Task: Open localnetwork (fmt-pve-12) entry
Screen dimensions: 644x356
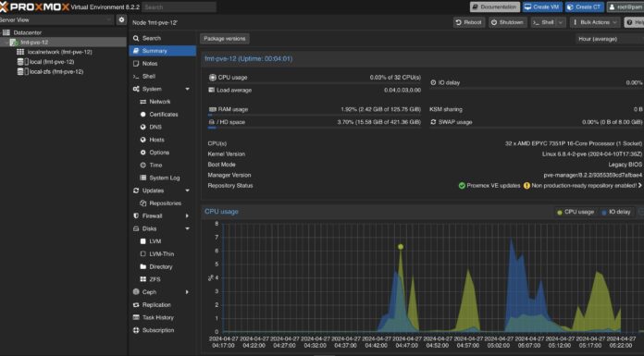Action: pos(59,52)
